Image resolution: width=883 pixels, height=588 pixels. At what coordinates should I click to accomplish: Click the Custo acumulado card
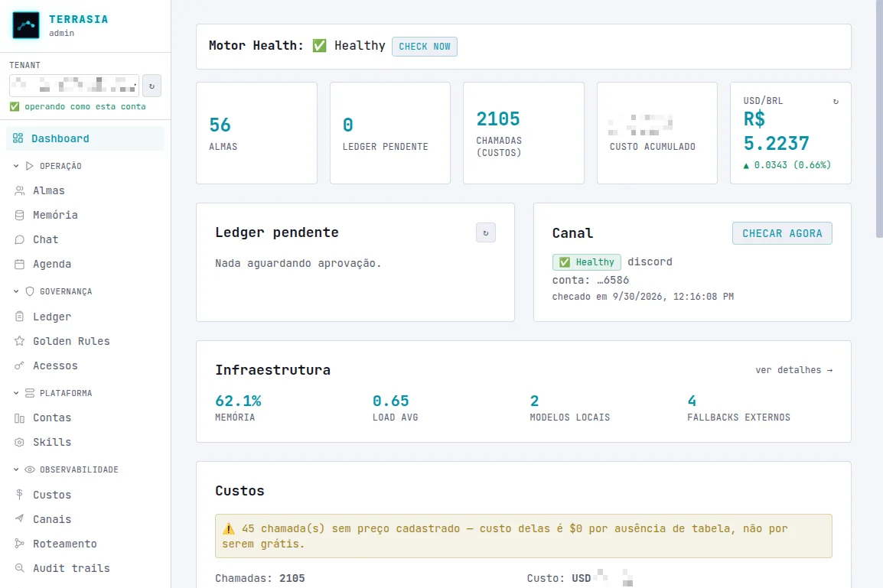pyautogui.click(x=657, y=133)
